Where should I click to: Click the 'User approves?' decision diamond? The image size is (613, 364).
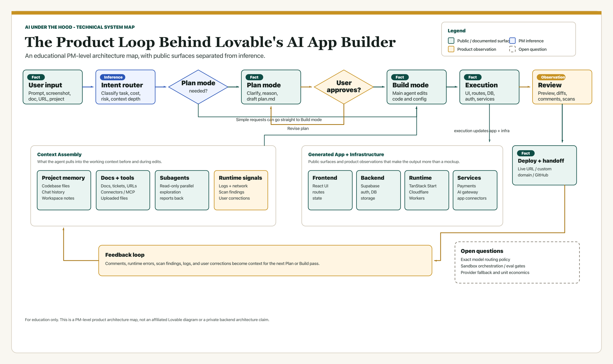pyautogui.click(x=344, y=87)
